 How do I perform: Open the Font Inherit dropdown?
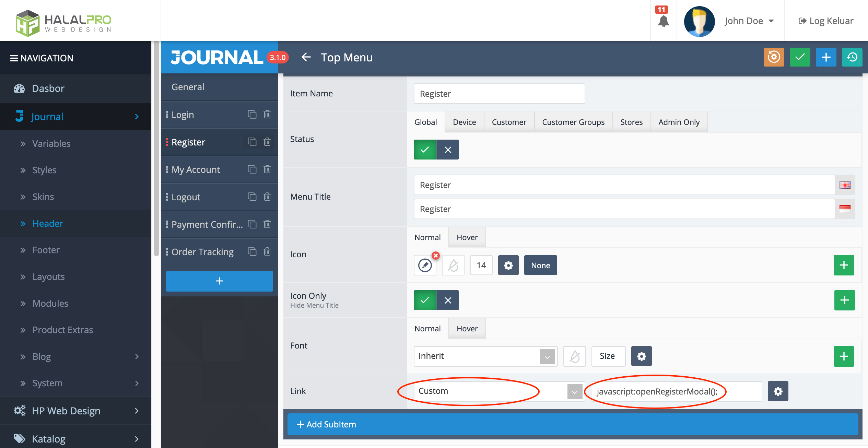[x=485, y=356]
